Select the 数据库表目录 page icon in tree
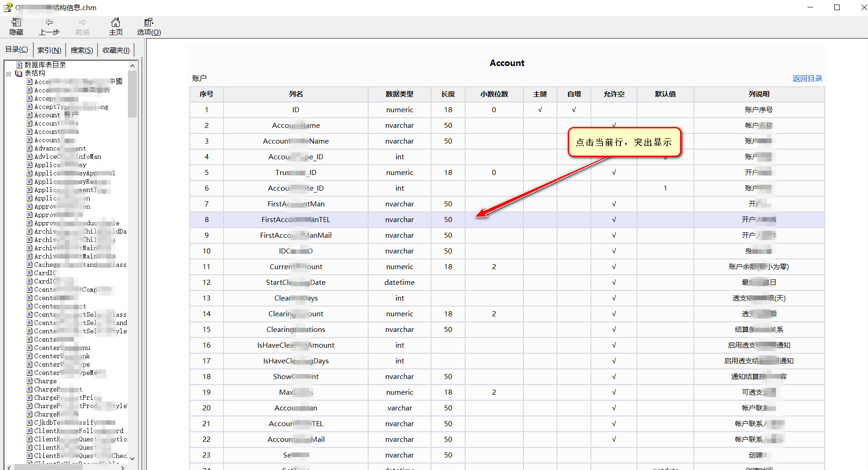Screen dimensions: 868x470 (x=19, y=65)
